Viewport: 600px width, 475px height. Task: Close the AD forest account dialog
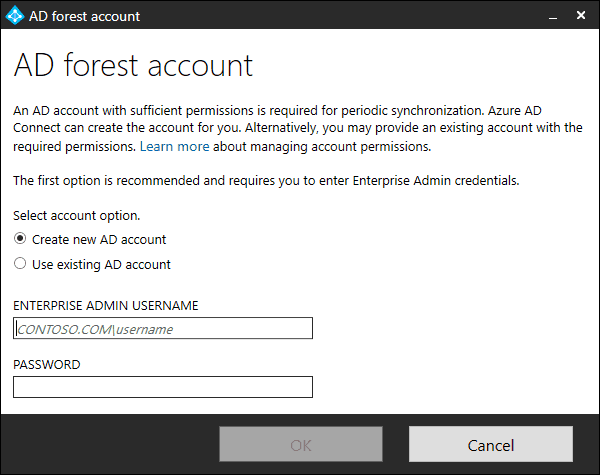(581, 15)
